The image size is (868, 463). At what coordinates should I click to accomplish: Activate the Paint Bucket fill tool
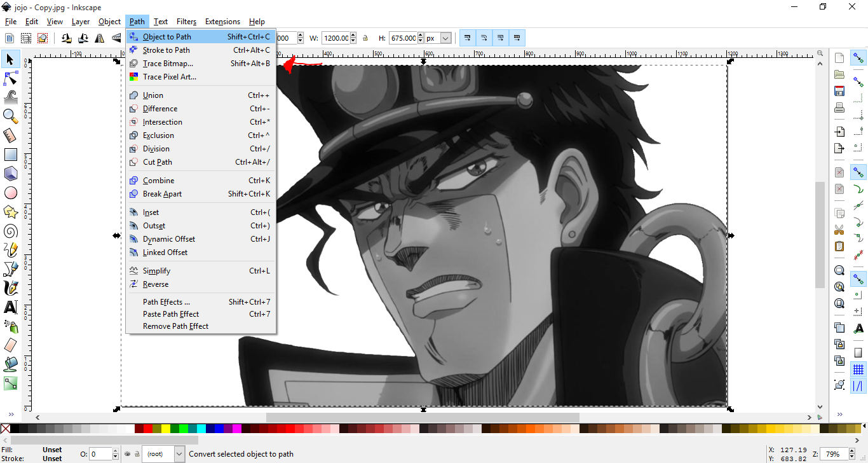pyautogui.click(x=11, y=364)
